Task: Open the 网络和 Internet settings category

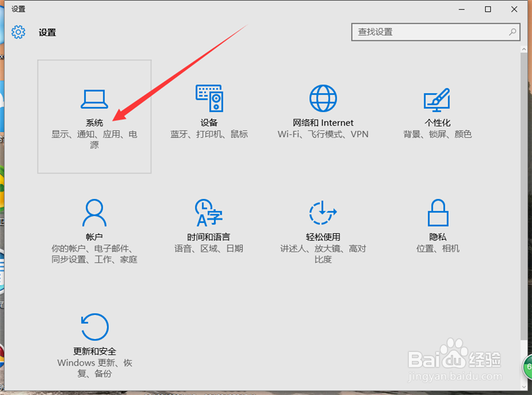Action: pyautogui.click(x=322, y=113)
